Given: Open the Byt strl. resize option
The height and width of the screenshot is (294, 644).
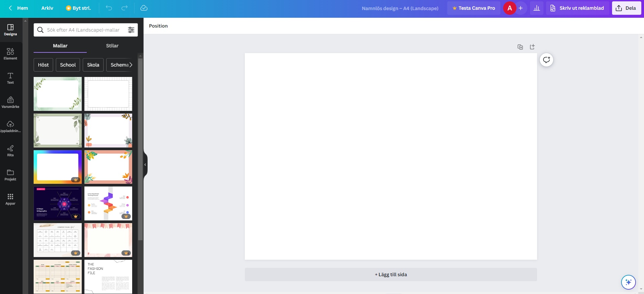Looking at the screenshot, I should (78, 8).
